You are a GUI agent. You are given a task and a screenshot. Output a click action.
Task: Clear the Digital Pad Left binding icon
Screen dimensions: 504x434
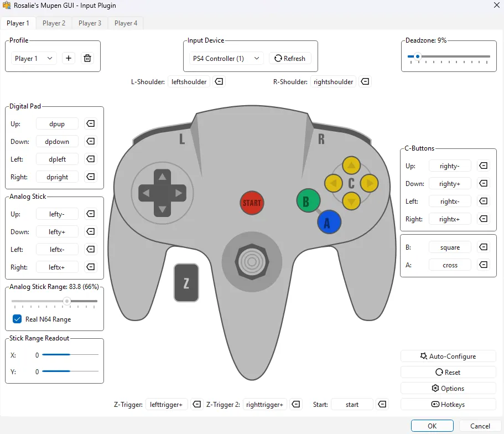pyautogui.click(x=91, y=159)
